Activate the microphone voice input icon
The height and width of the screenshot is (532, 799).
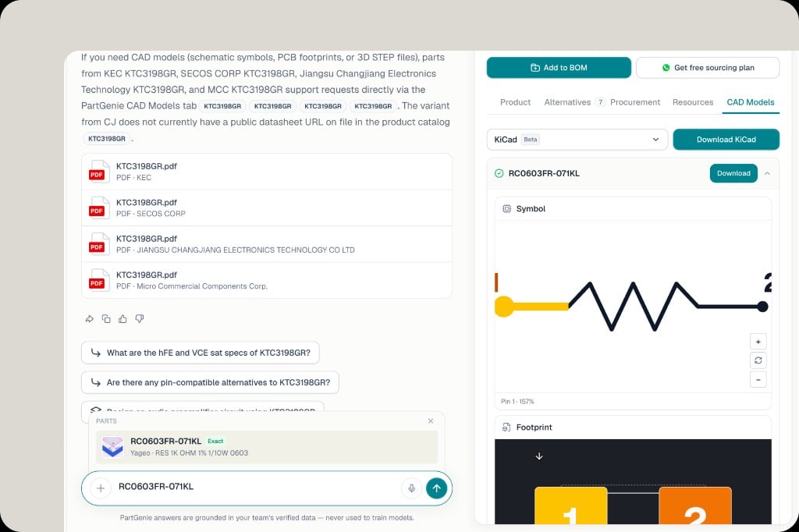412,488
